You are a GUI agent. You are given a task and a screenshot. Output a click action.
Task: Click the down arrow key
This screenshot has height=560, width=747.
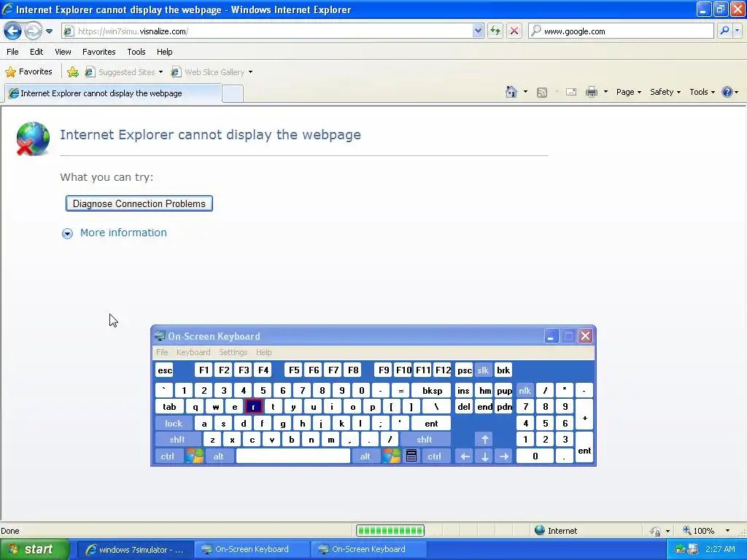484,456
